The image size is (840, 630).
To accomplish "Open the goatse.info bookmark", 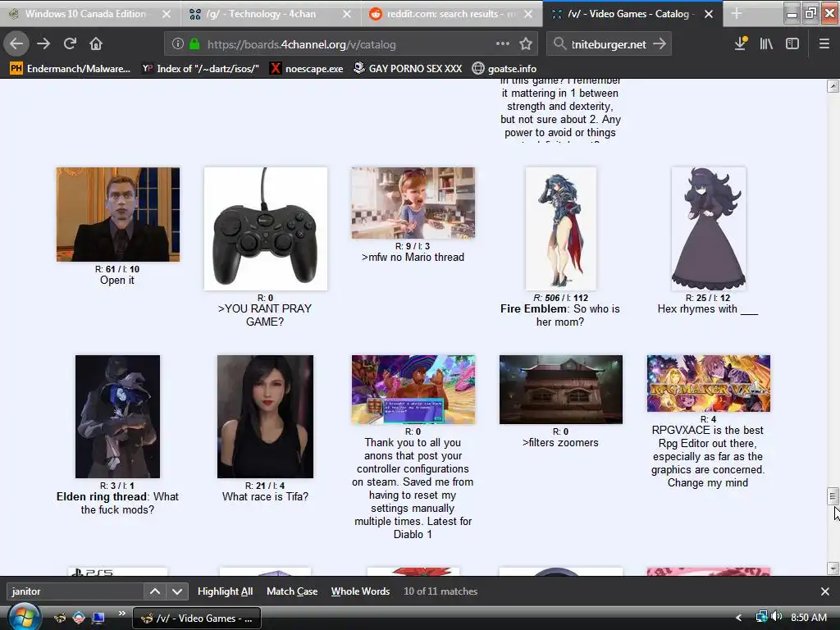I will coord(504,69).
